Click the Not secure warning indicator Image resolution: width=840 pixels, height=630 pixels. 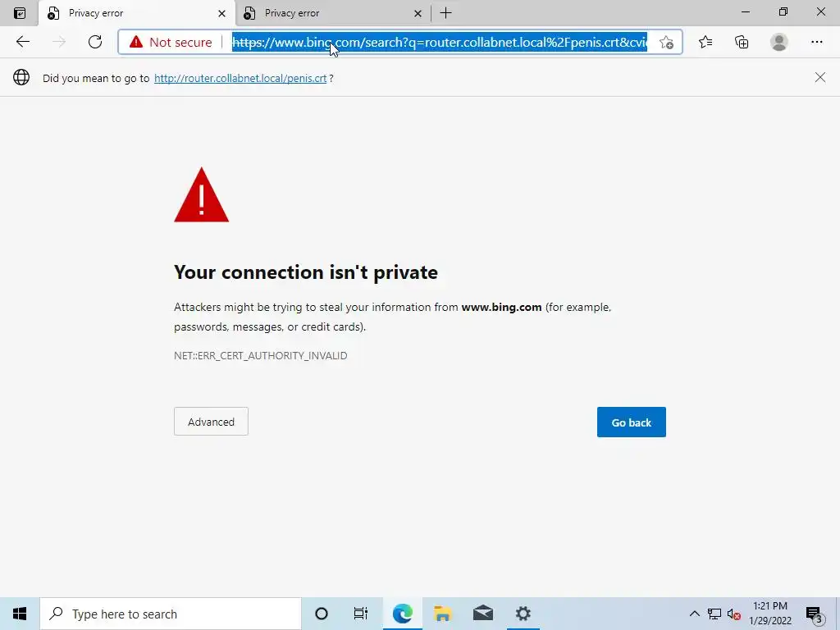coord(171,43)
